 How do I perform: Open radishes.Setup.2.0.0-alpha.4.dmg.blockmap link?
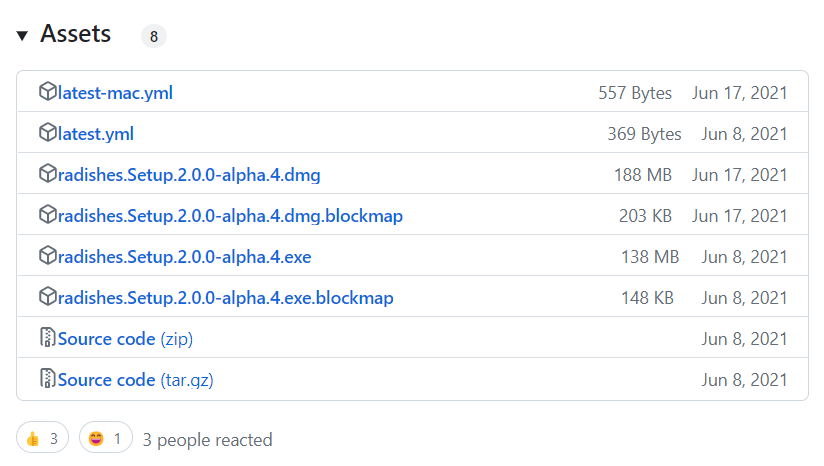click(230, 216)
